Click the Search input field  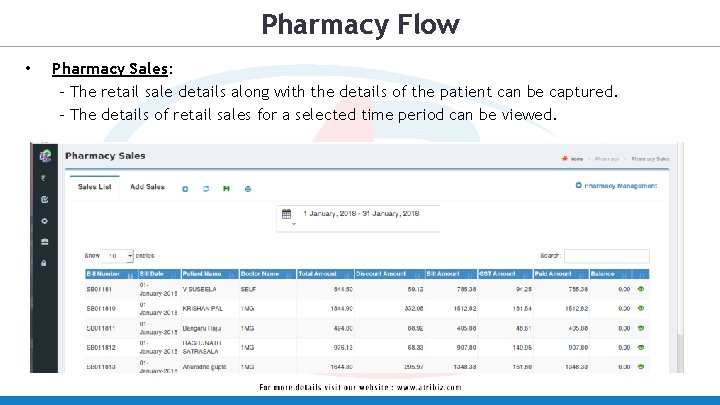(x=606, y=256)
